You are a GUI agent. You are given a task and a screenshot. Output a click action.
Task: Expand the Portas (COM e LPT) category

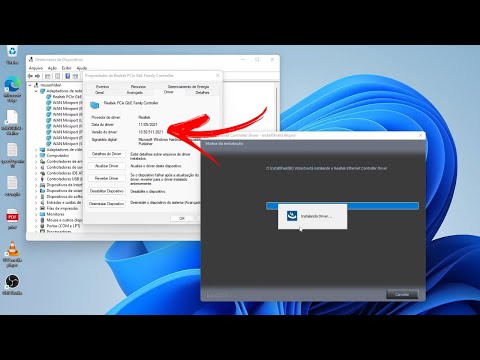pos(36,226)
